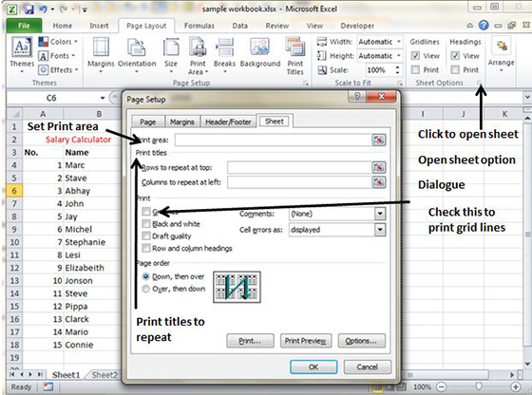Open Cell errors as dropdown

click(x=380, y=230)
